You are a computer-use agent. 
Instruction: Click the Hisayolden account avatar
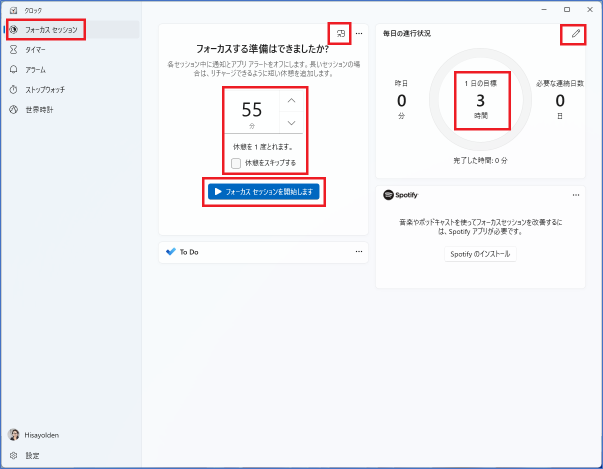(x=13, y=435)
